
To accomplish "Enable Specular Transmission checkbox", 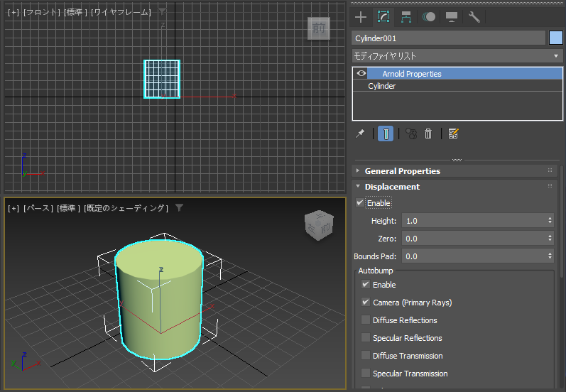I will (366, 373).
